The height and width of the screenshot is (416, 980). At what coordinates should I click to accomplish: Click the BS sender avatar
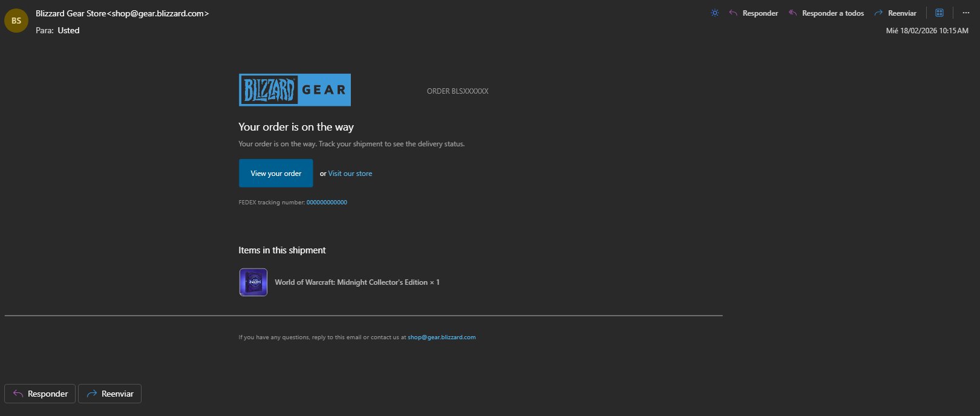coord(16,21)
